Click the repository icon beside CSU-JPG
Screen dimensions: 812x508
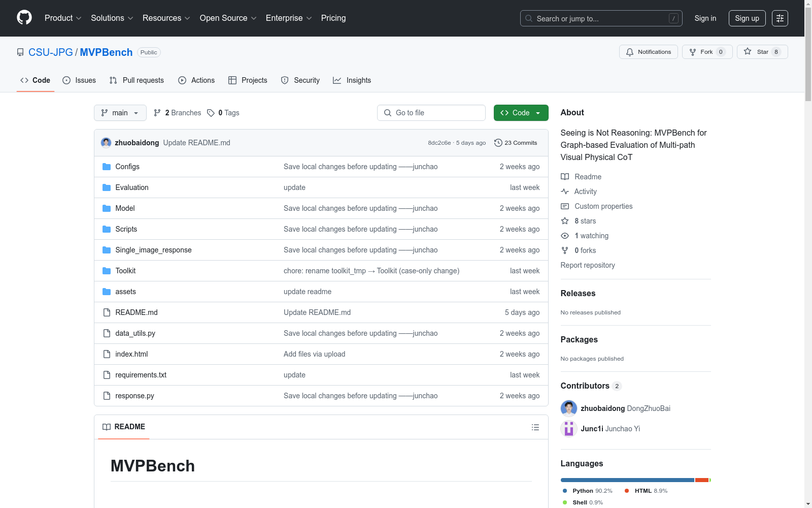coord(20,52)
